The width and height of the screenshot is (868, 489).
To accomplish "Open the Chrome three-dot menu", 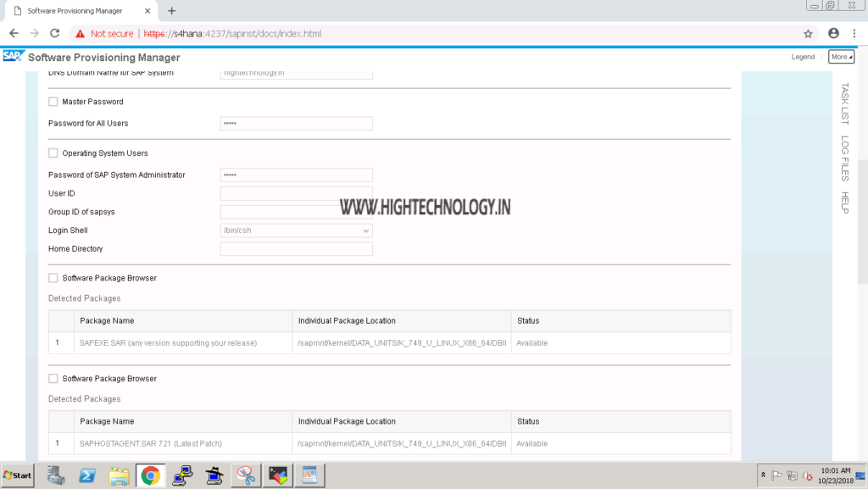I will click(x=854, y=34).
